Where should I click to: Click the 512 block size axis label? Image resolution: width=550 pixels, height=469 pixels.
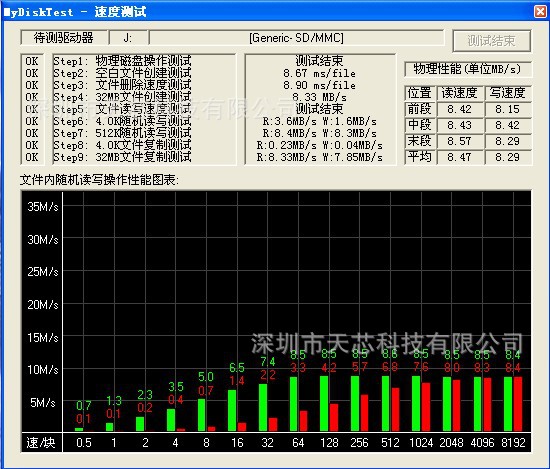(x=390, y=443)
